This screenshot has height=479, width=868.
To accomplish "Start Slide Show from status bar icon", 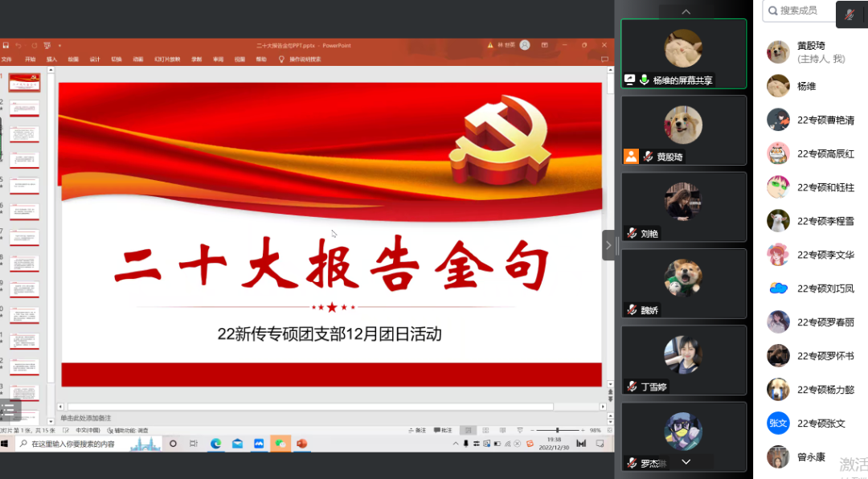I will 520,430.
